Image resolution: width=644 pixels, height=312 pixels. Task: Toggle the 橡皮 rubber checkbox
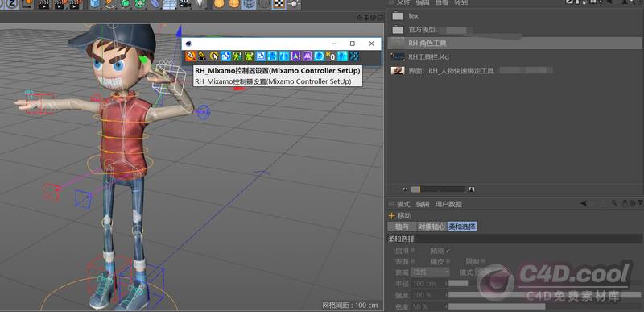pos(448,261)
